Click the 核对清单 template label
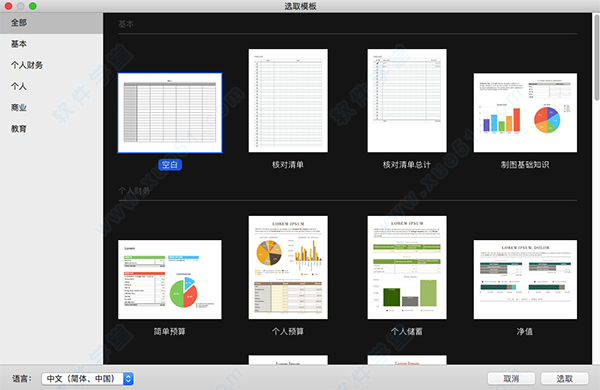 [x=288, y=165]
